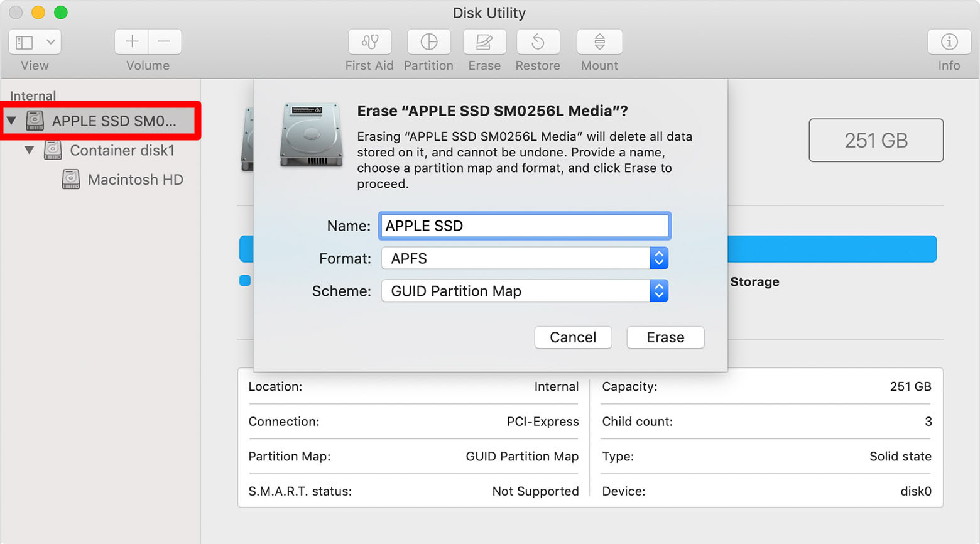Viewport: 980px width, 544px height.
Task: Collapse the APPLE SSD SM0... disclosure triangle
Action: pos(11,120)
